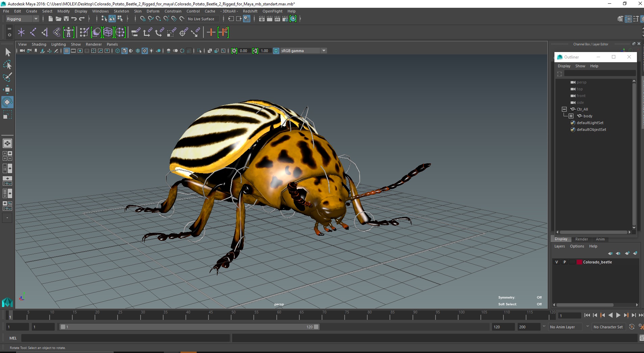Toggle the viewport Grid display button
644x353 pixels.
point(67,51)
